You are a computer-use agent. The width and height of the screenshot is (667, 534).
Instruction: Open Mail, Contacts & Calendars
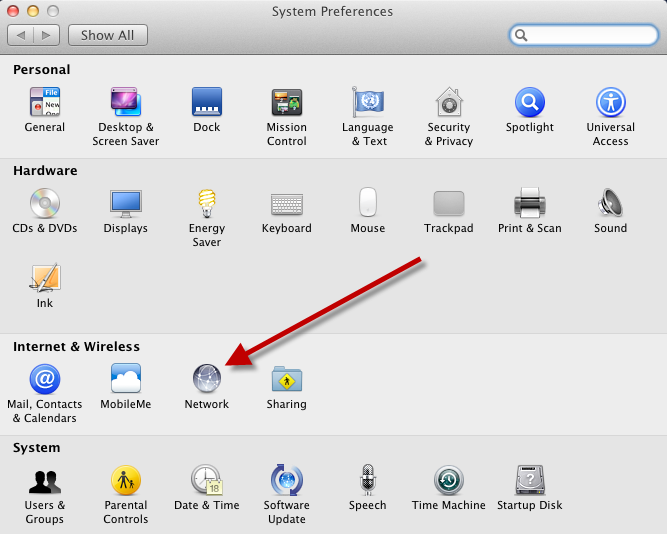[x=45, y=380]
